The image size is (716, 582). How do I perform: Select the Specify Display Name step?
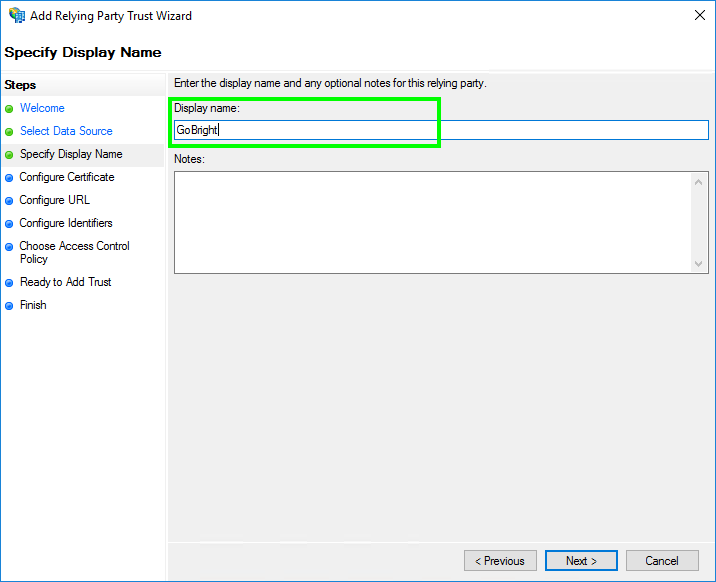pyautogui.click(x=71, y=154)
